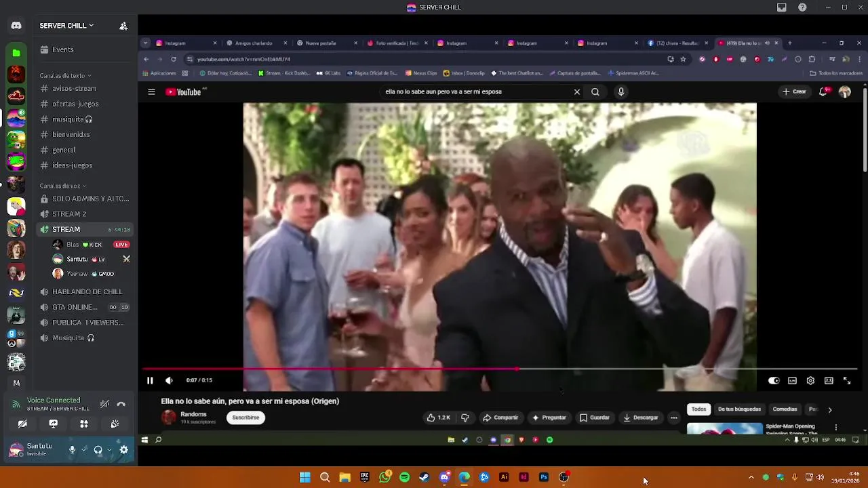Collapse the Canales de texto category

[x=65, y=75]
